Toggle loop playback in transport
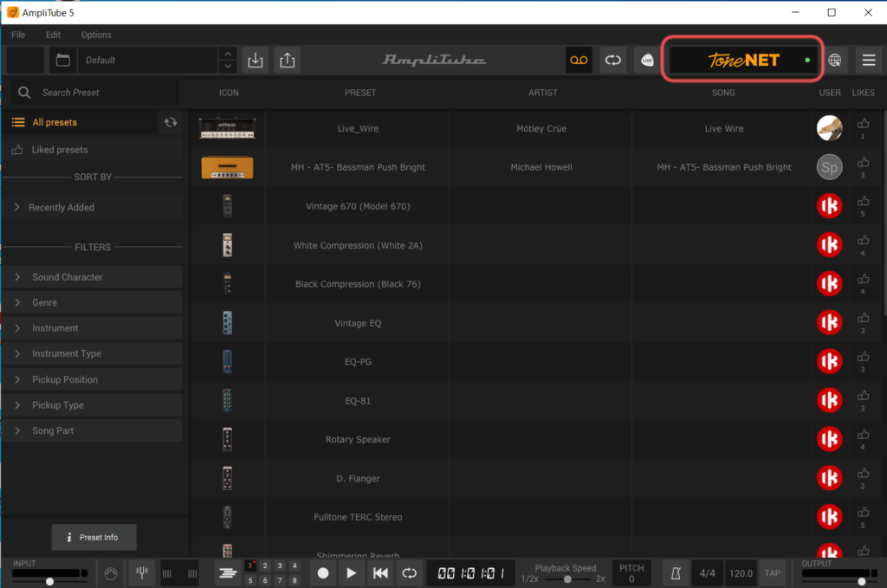The width and height of the screenshot is (887, 588). [x=409, y=573]
